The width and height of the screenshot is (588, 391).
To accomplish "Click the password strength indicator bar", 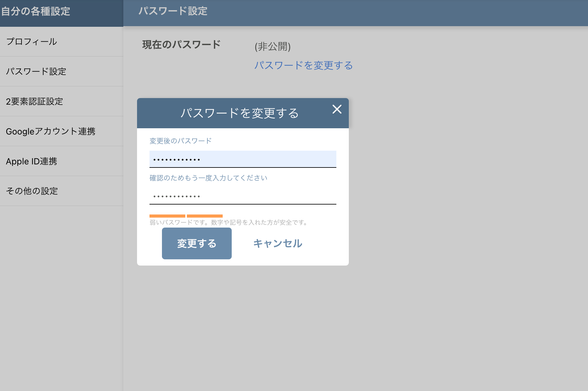I will (x=186, y=215).
